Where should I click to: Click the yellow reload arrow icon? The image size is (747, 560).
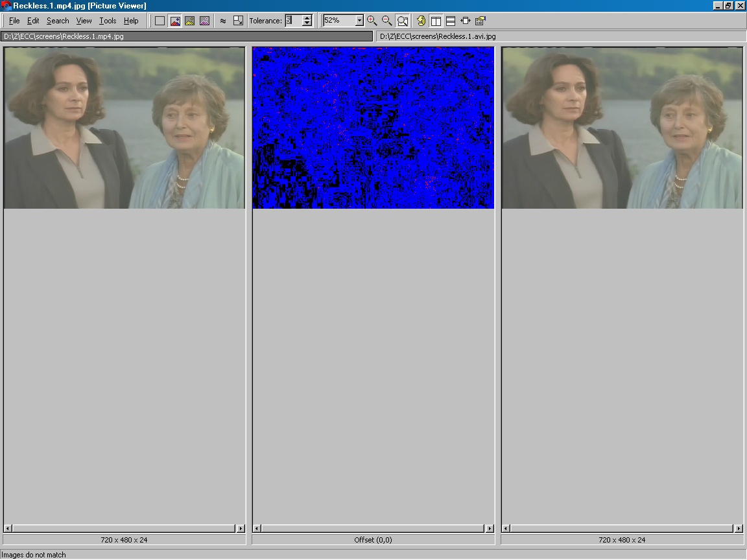tap(421, 21)
